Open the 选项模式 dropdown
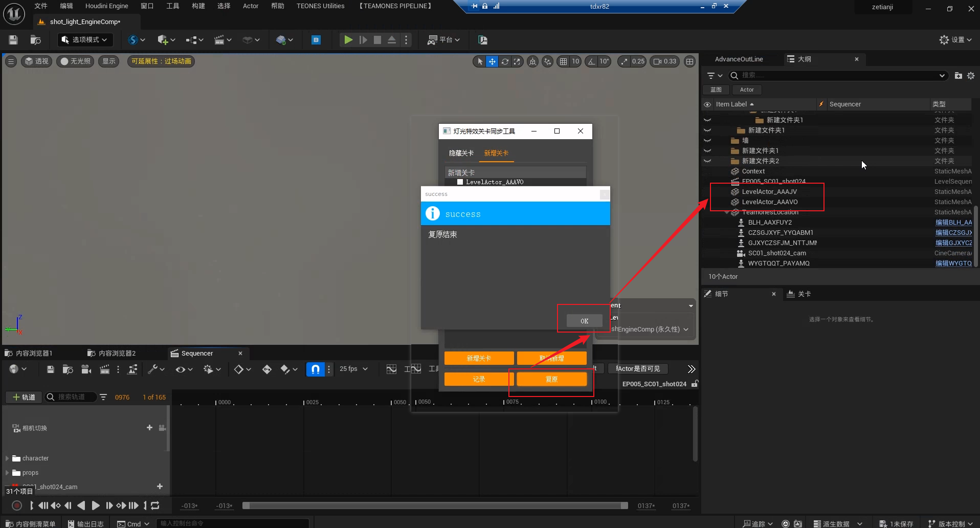Viewport: 980px width, 528px height. pos(85,40)
